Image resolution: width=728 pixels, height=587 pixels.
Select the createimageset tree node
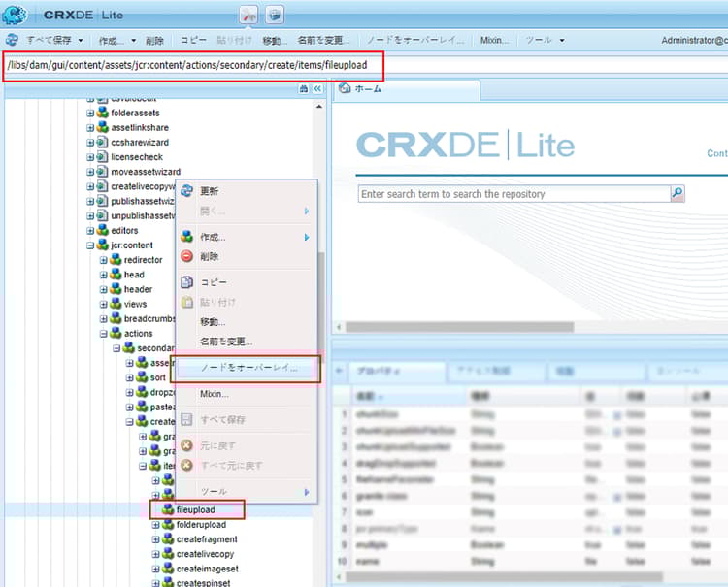point(208,569)
